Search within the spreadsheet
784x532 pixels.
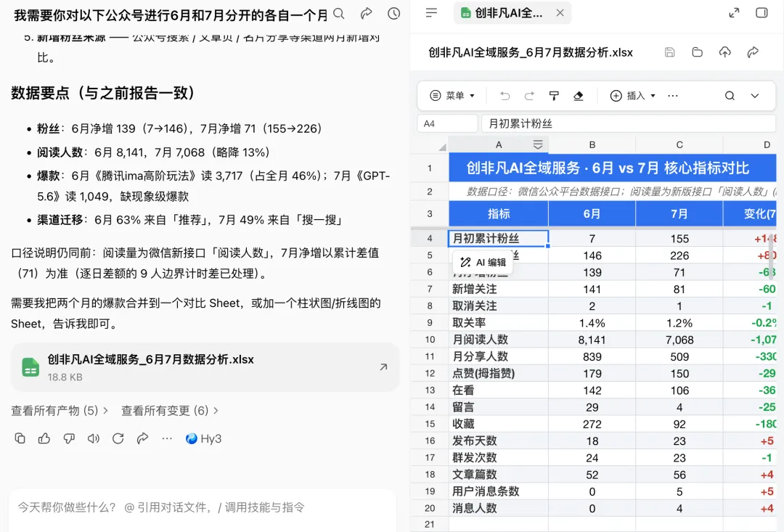click(x=730, y=96)
